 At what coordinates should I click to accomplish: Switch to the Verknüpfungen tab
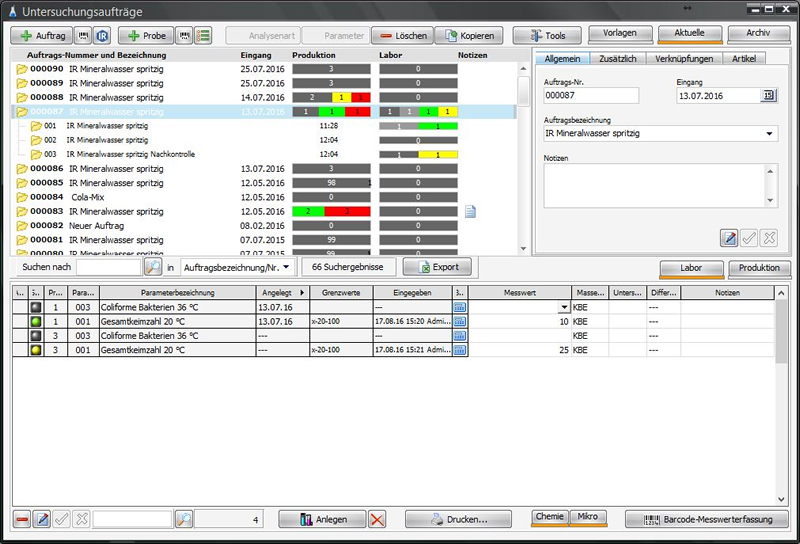[x=685, y=59]
